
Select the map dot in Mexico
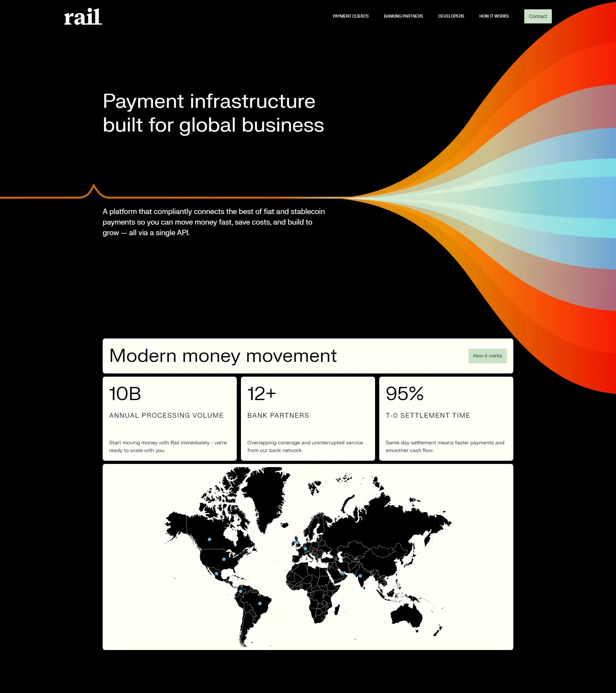pos(217,574)
